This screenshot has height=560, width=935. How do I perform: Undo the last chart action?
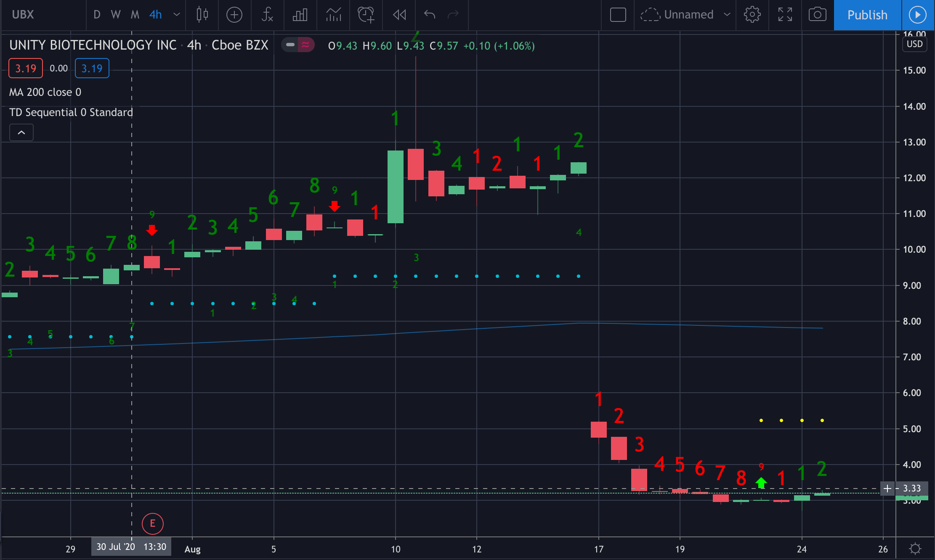point(429,15)
